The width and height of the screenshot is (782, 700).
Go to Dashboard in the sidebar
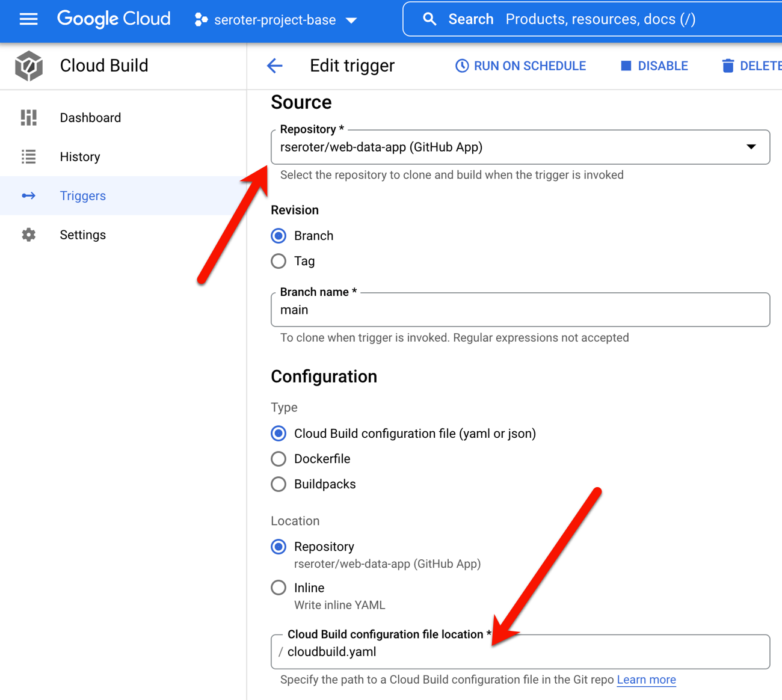click(90, 118)
